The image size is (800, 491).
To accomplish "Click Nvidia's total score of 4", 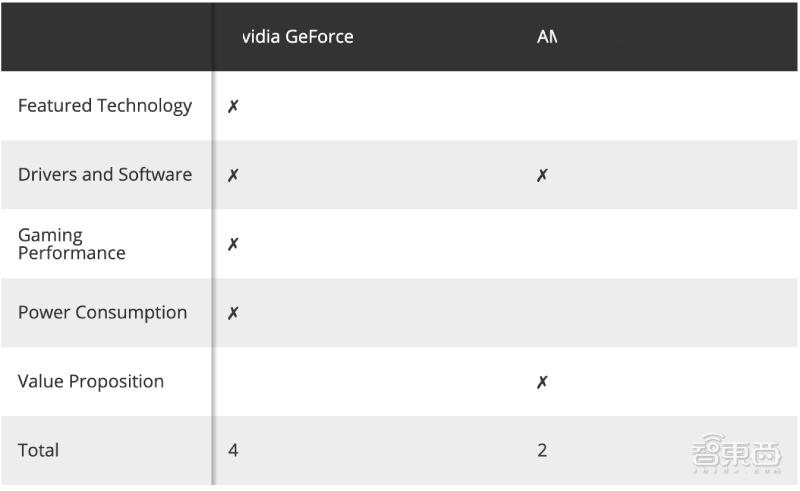I will 233,451.
